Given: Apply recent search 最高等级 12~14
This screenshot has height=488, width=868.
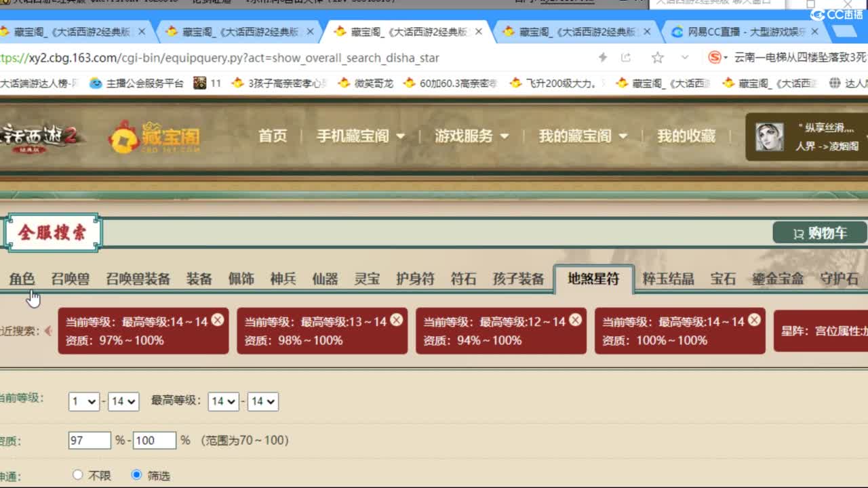Looking at the screenshot, I should click(x=501, y=331).
